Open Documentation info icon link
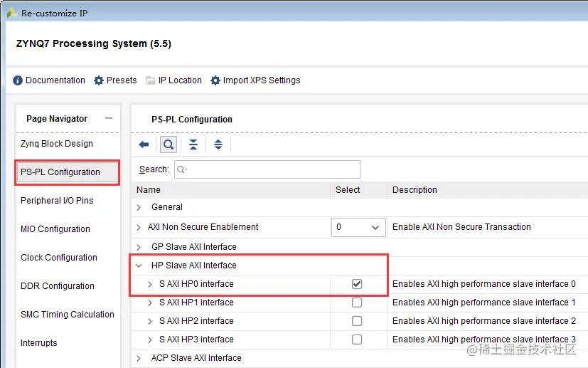 pyautogui.click(x=18, y=80)
